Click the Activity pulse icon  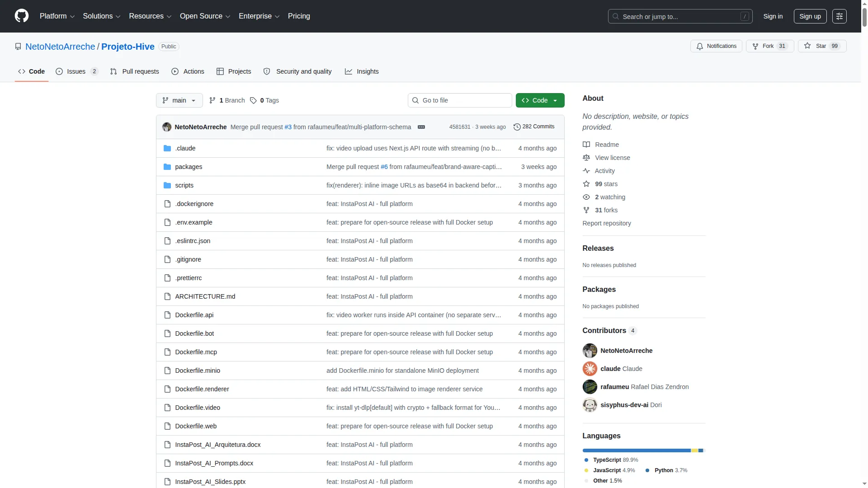pos(586,171)
